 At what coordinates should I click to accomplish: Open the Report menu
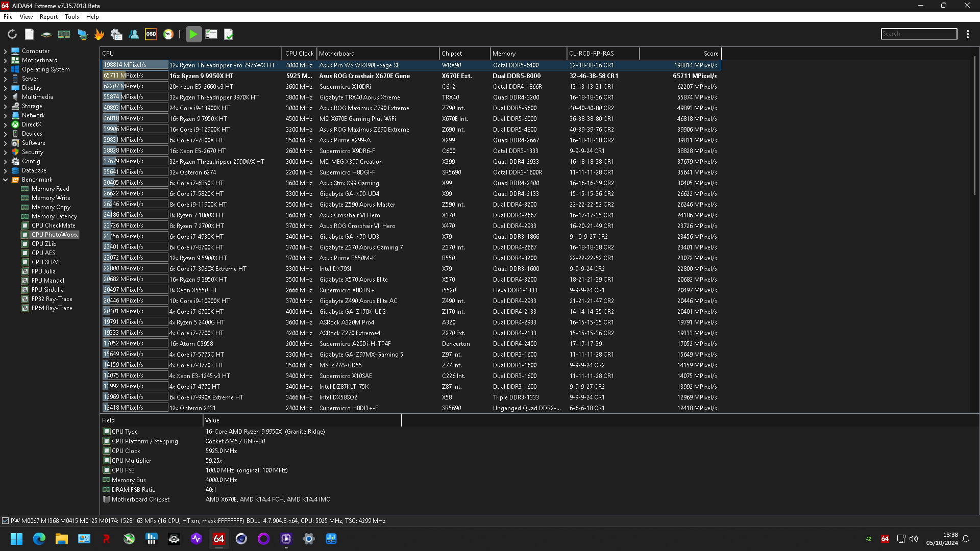pyautogui.click(x=48, y=17)
